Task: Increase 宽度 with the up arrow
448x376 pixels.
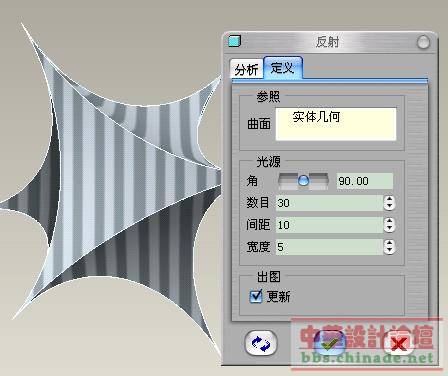Action: [389, 243]
